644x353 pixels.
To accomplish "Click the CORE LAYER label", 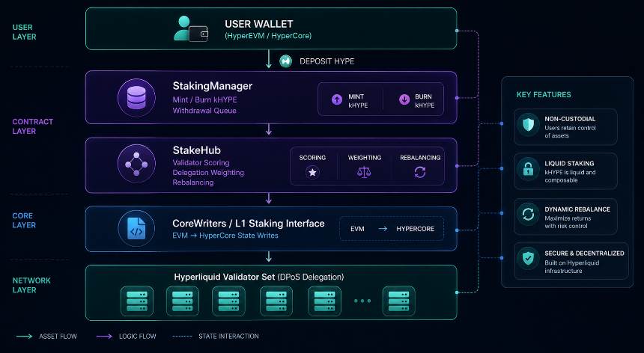I will 24,220.
